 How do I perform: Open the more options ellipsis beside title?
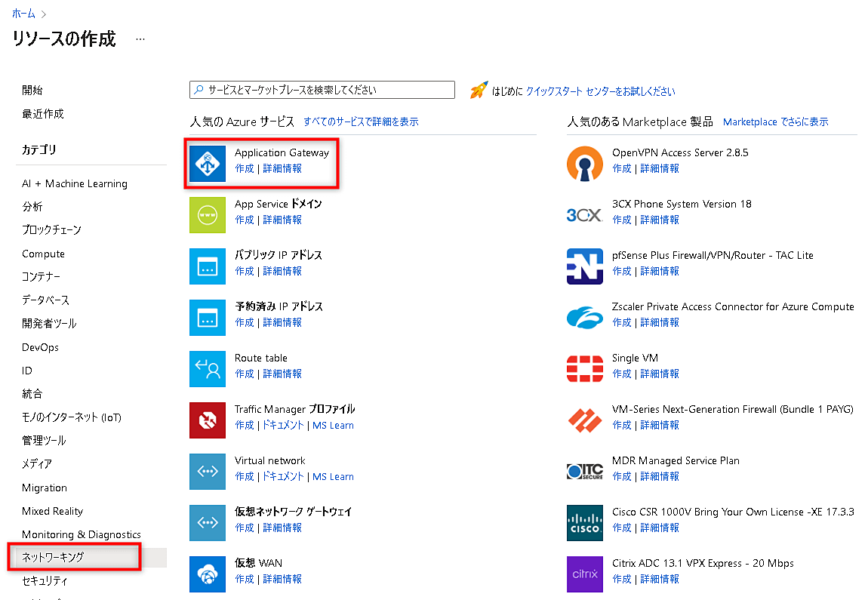point(140,39)
